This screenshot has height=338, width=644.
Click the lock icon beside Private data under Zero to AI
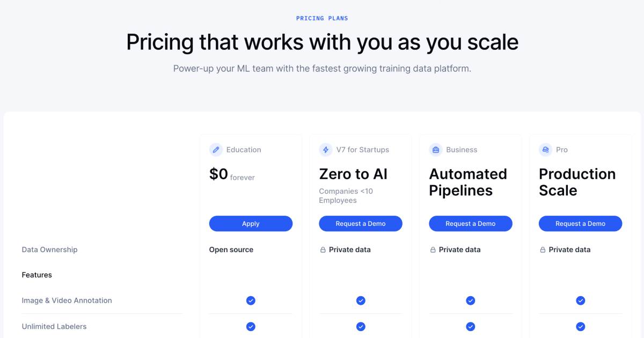(x=323, y=249)
